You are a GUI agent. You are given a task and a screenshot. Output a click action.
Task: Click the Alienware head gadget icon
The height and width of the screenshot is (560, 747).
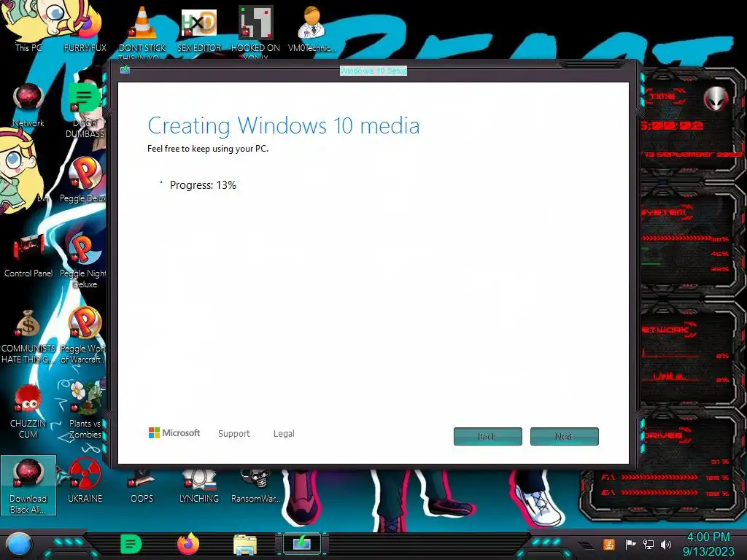pyautogui.click(x=716, y=99)
